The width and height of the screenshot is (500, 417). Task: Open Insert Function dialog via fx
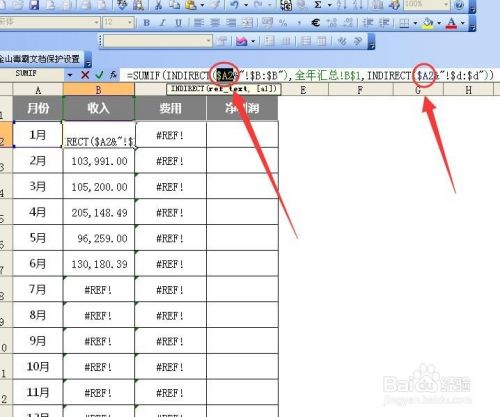(x=113, y=75)
